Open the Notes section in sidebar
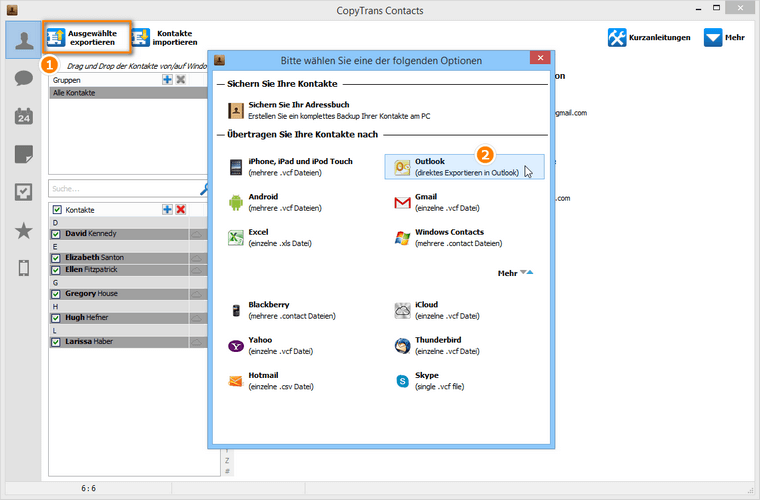This screenshot has height=500, width=760. pyautogui.click(x=24, y=155)
